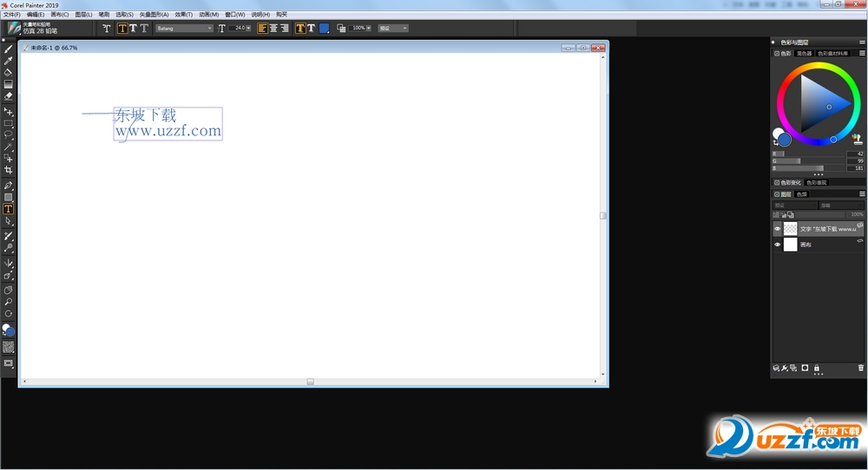Click the lock layer icon
The width and height of the screenshot is (868, 470).
(x=817, y=368)
